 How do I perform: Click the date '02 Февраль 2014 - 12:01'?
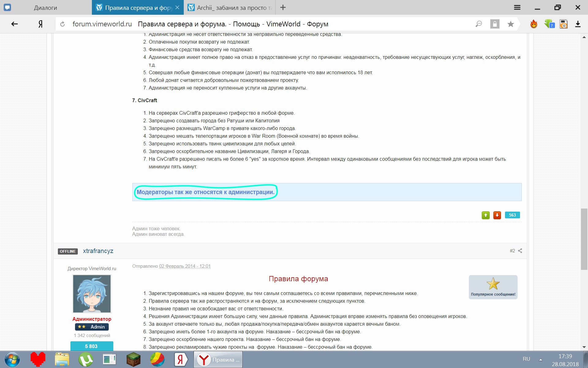185,266
